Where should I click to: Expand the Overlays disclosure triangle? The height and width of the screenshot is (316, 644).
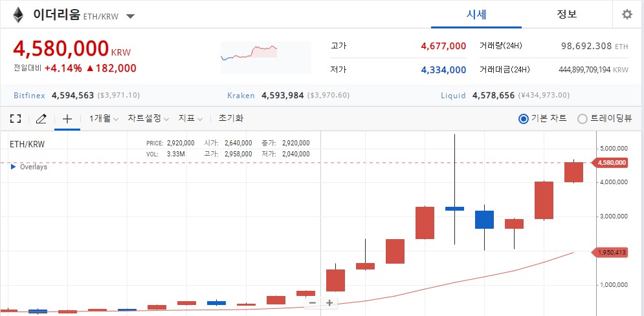click(x=14, y=167)
